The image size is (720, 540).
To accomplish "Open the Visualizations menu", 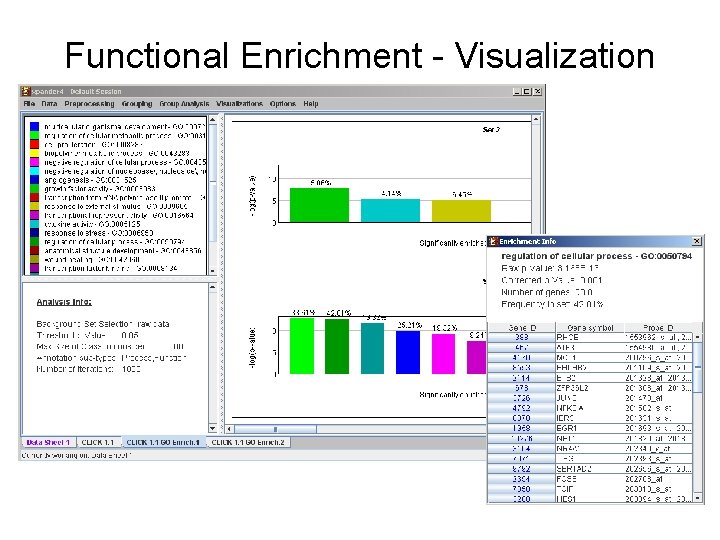I will pyautogui.click(x=239, y=104).
